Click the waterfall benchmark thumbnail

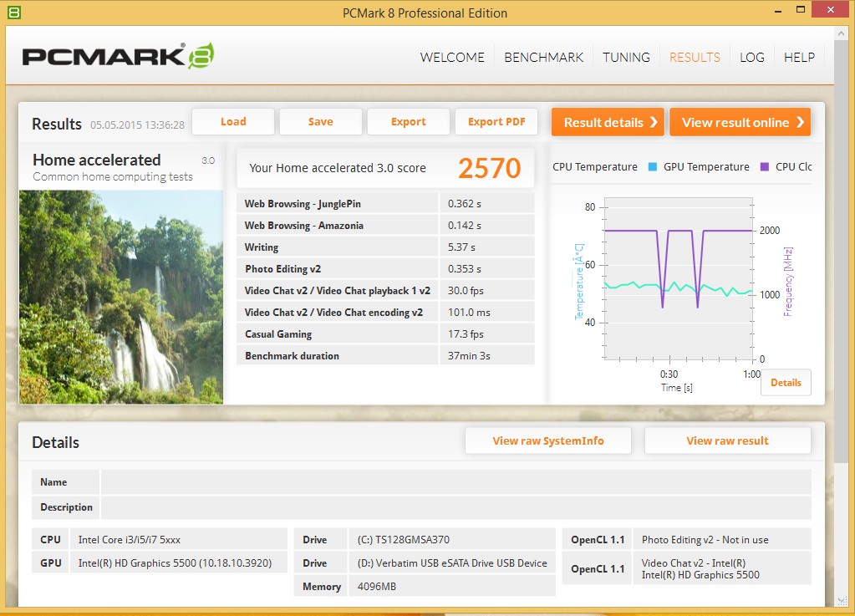click(121, 297)
